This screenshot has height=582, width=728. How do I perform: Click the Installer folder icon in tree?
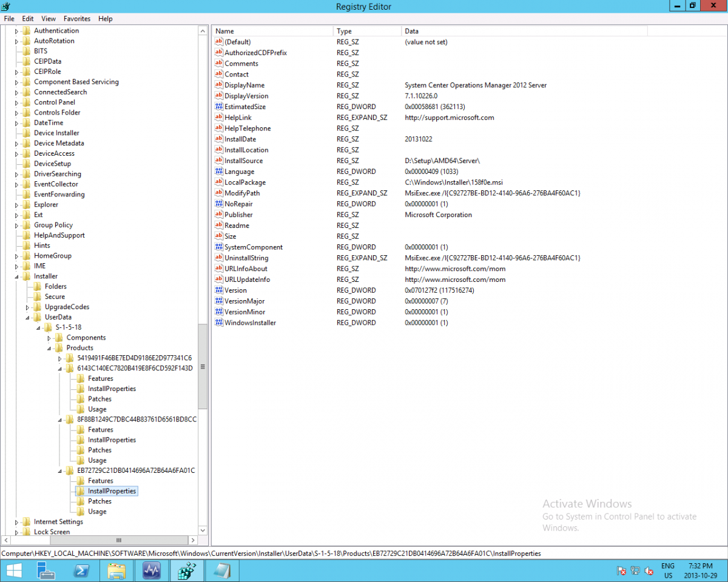coord(26,276)
